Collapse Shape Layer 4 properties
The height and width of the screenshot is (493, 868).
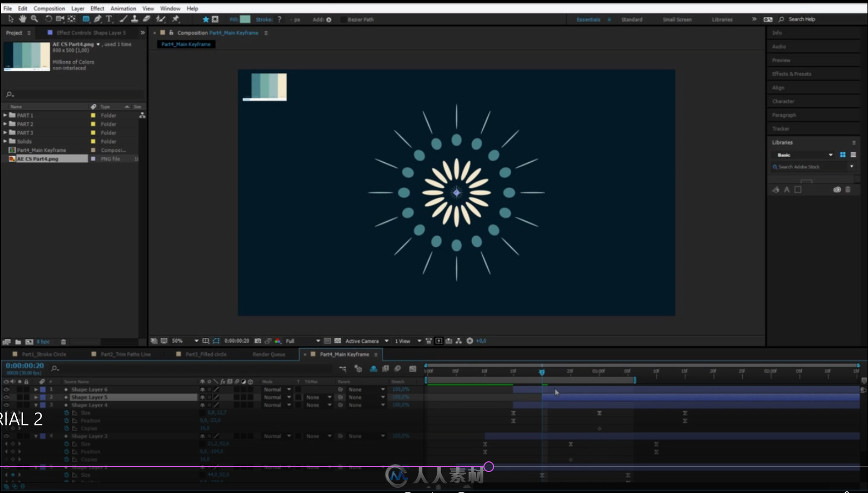36,405
